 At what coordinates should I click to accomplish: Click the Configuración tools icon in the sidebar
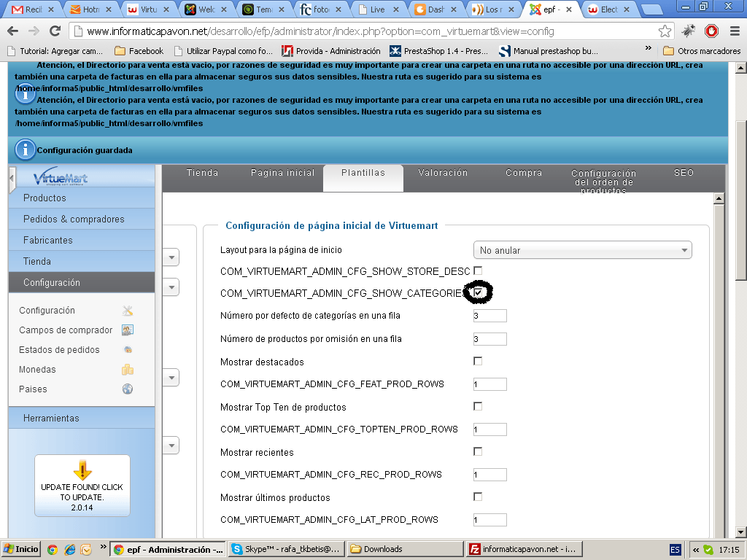pos(127,311)
